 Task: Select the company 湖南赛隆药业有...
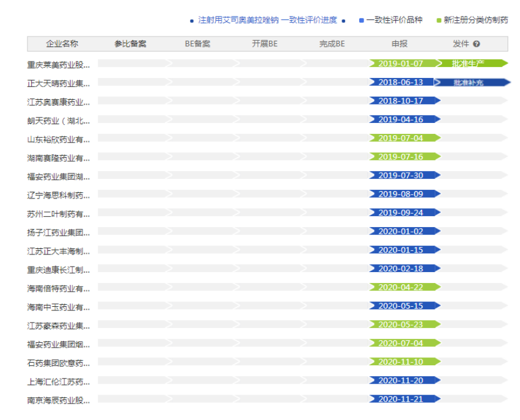[x=58, y=158]
